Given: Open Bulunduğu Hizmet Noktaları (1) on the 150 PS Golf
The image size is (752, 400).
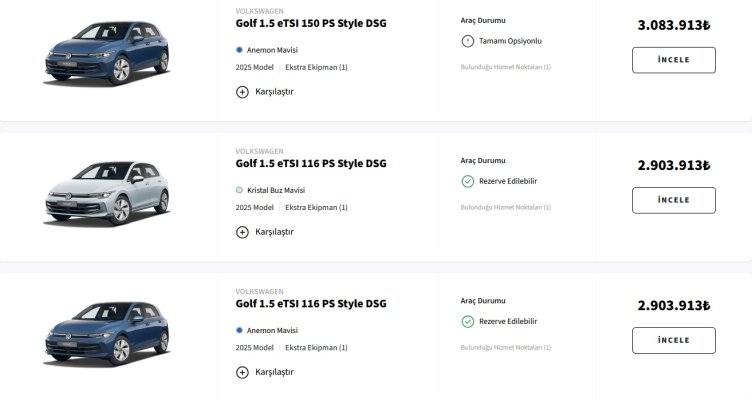Looking at the screenshot, I should (x=505, y=67).
